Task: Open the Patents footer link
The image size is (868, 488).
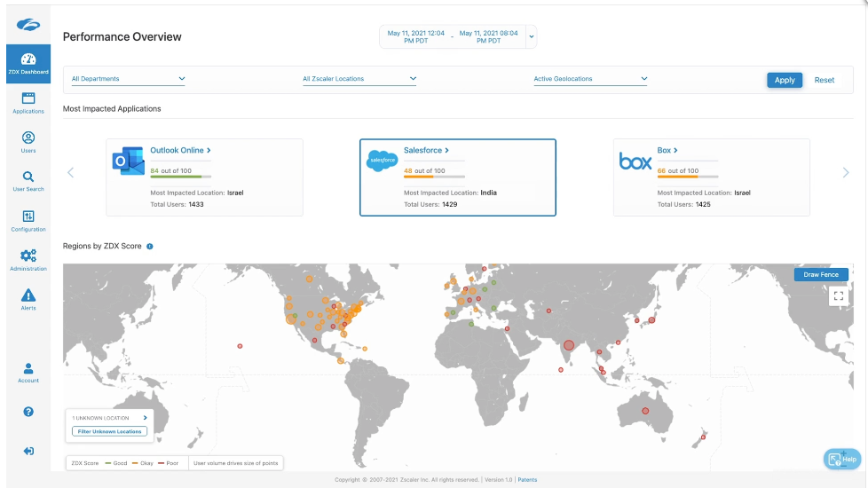Action: click(527, 480)
